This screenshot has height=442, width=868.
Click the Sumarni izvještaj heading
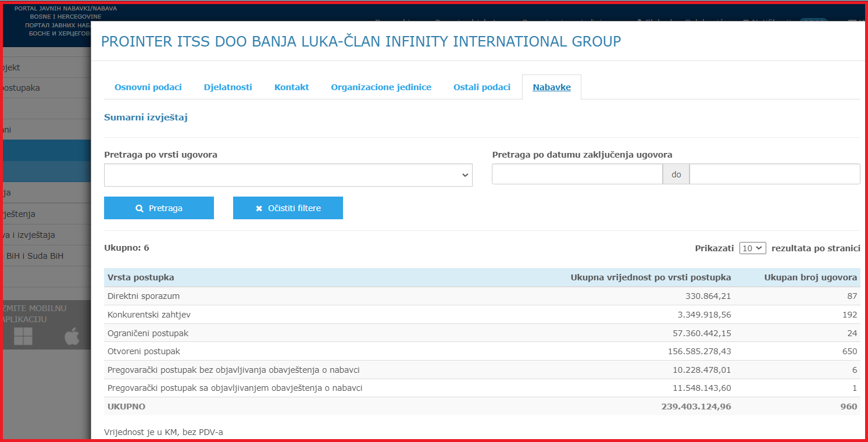pos(146,117)
